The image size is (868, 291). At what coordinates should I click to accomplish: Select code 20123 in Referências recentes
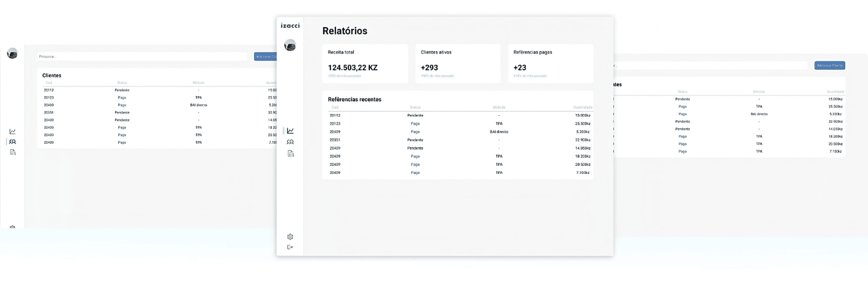point(335,124)
